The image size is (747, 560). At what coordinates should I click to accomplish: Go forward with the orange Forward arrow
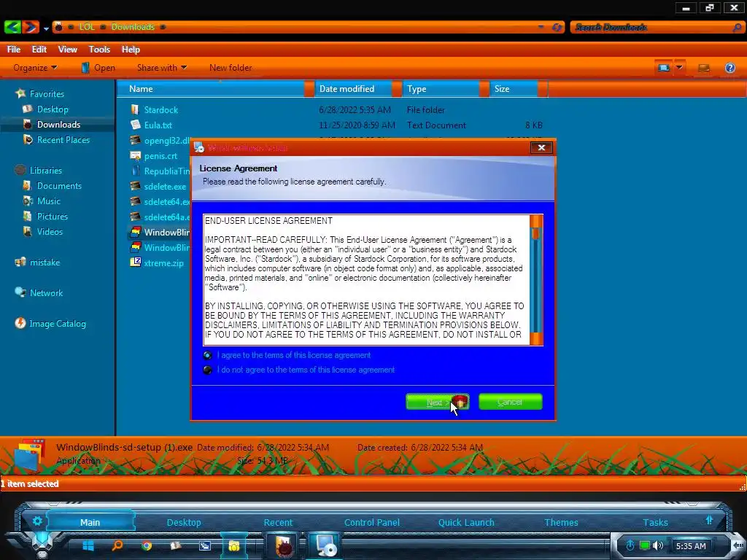pyautogui.click(x=30, y=27)
